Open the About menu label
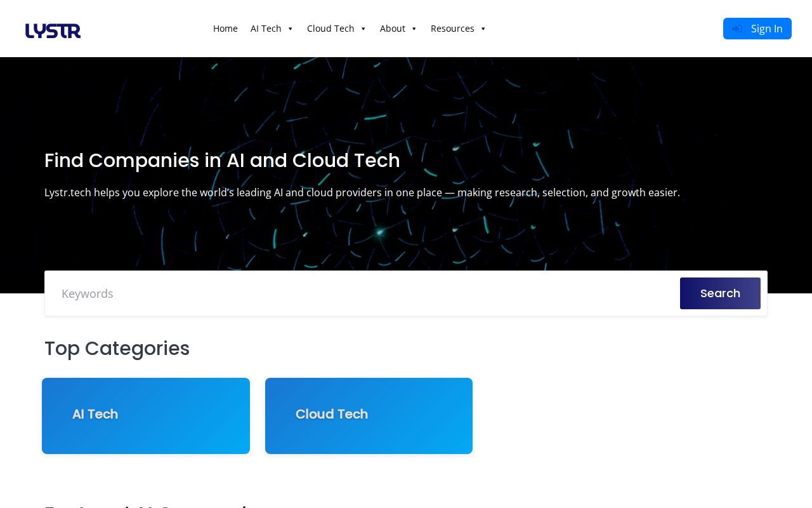Screen dimensions: 812x508 (393, 29)
